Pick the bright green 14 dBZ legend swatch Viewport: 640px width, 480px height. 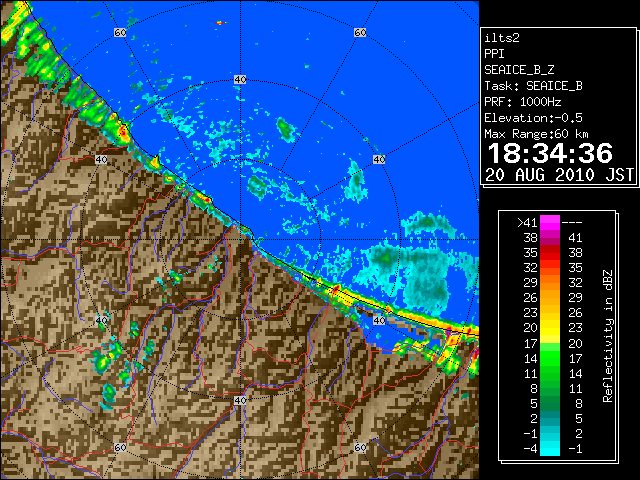point(550,358)
